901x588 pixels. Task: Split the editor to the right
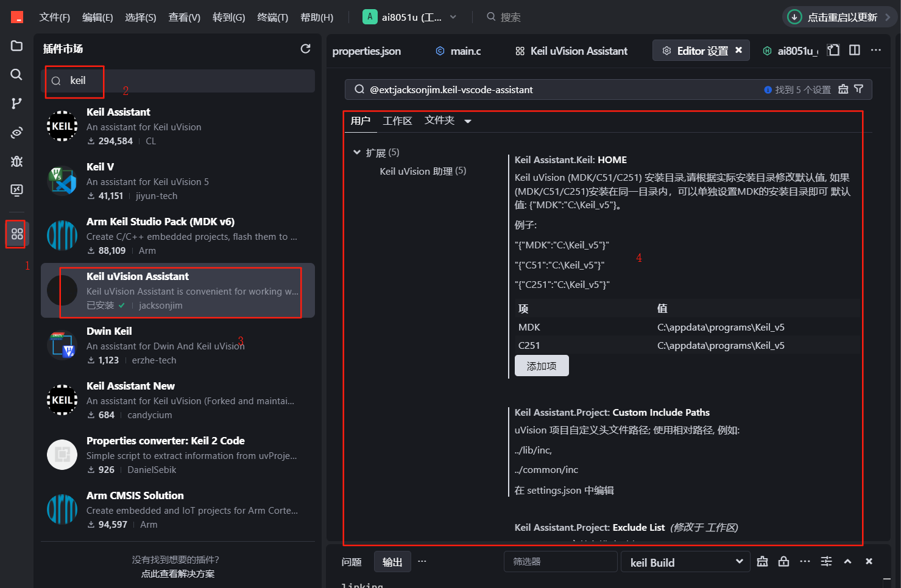click(x=855, y=51)
